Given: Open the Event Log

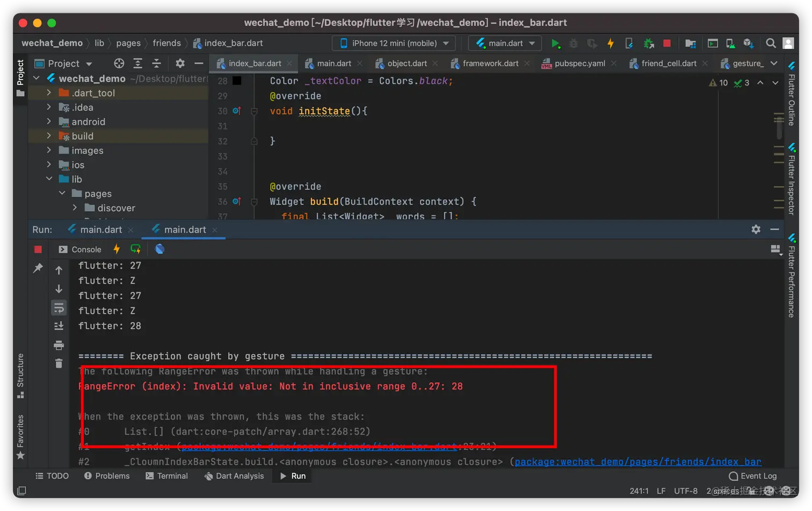Looking at the screenshot, I should click(x=753, y=476).
